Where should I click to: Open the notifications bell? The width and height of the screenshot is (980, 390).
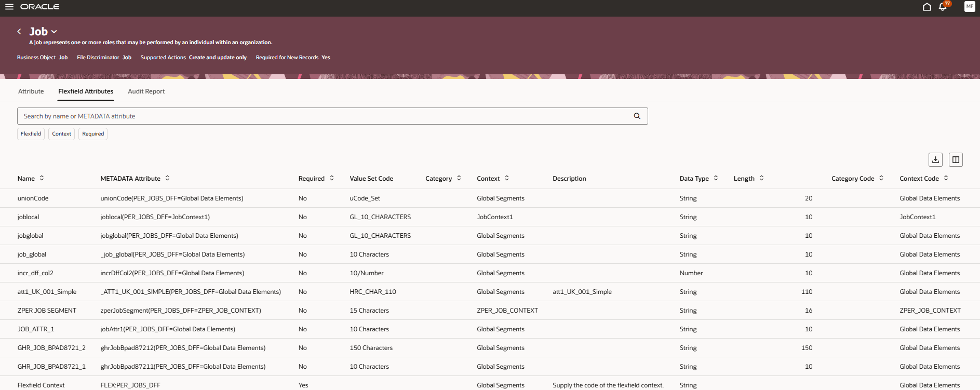tap(943, 7)
